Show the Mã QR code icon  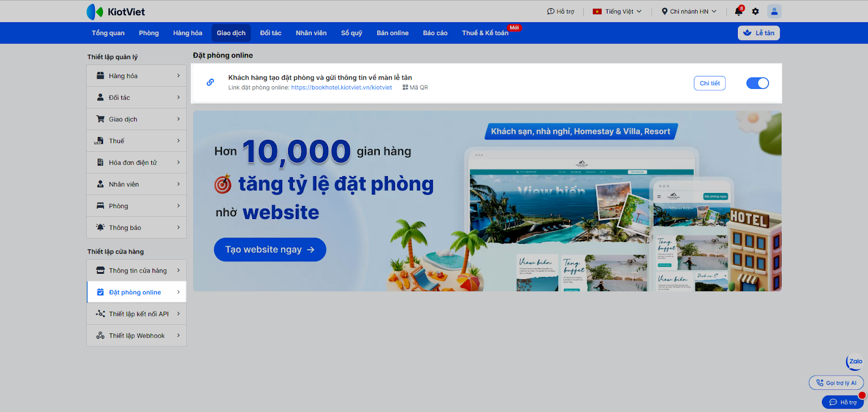[405, 87]
